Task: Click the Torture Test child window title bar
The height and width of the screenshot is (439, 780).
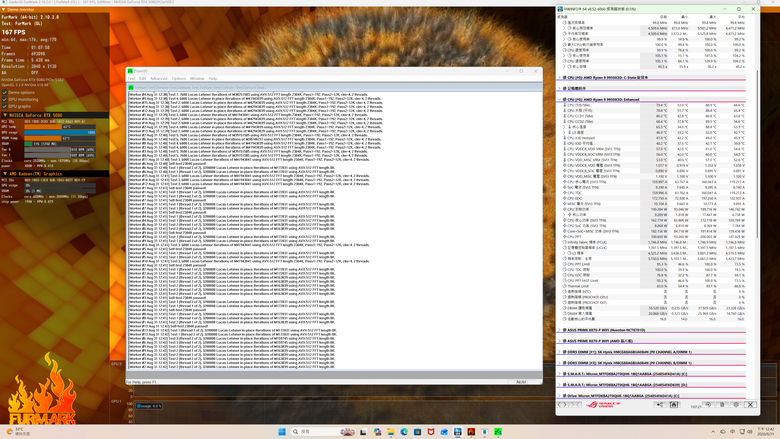Action: point(334,88)
